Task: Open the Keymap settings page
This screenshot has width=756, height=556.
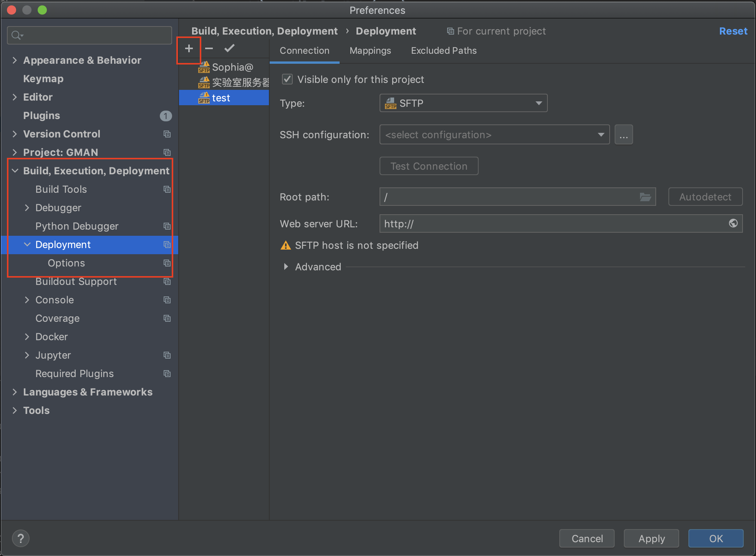Action: pos(43,79)
